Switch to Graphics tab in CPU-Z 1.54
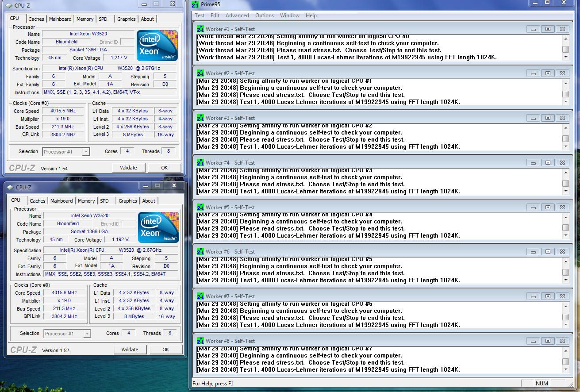This screenshot has height=392, width=580. [x=127, y=19]
